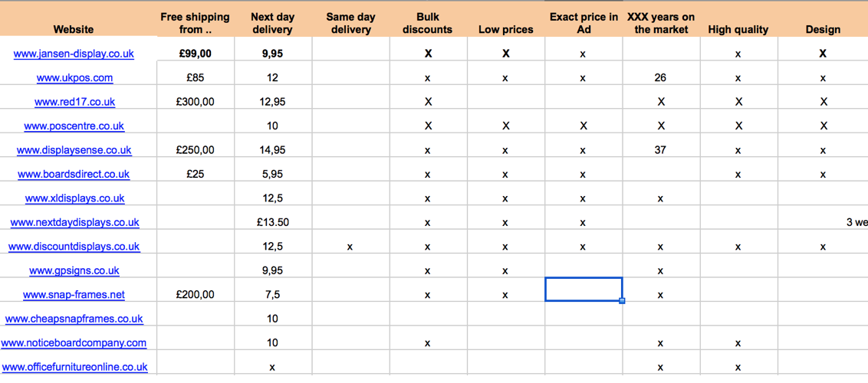Click the same day delivery x for discountdisplays

click(x=350, y=247)
